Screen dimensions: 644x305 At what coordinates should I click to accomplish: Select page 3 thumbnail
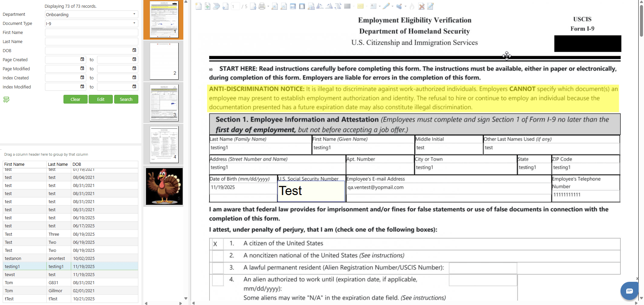click(x=164, y=103)
